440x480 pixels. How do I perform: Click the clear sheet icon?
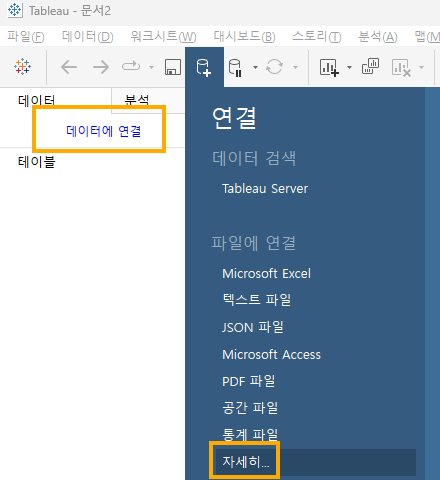pyautogui.click(x=401, y=68)
